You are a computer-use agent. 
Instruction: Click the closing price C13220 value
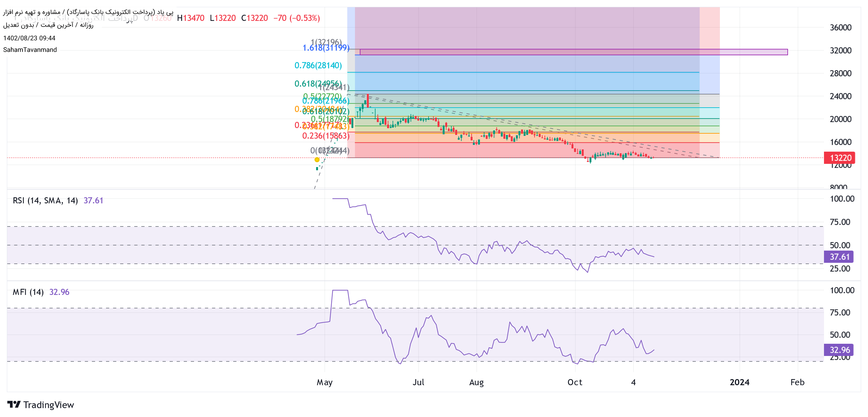[x=254, y=18]
